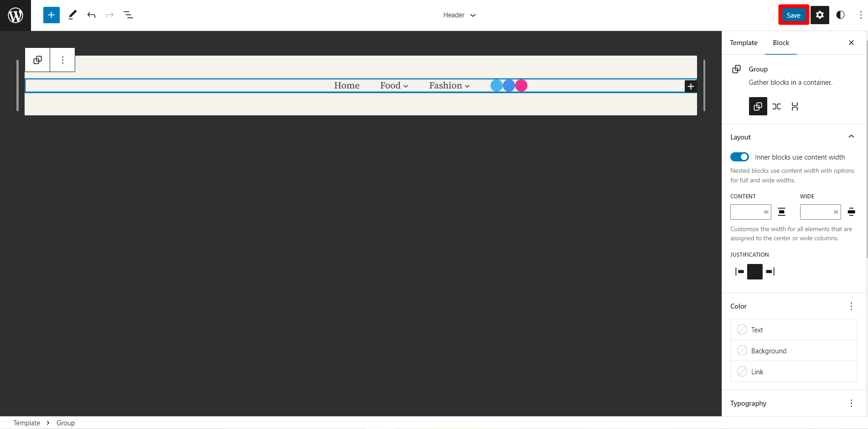Image resolution: width=868 pixels, height=429 pixels.
Task: Select the blue middle social icon
Action: point(509,86)
